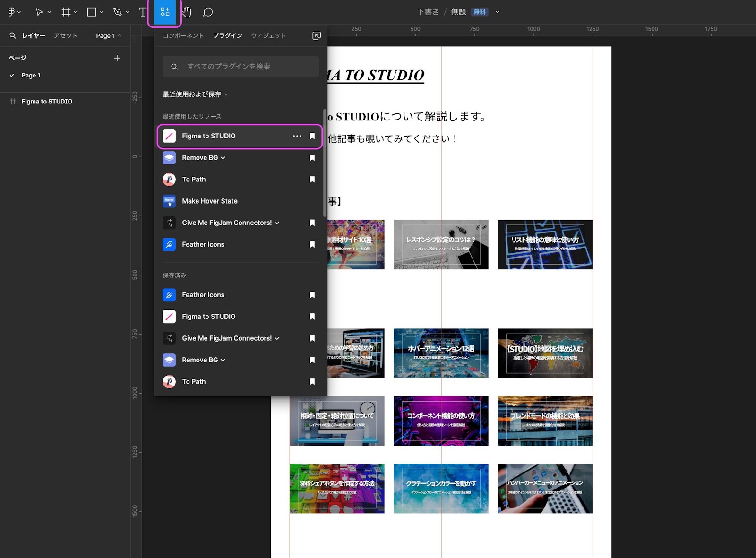This screenshot has width=756, height=558.
Task: Select リスト機能の意味と使い方 thumbnail
Action: click(545, 244)
